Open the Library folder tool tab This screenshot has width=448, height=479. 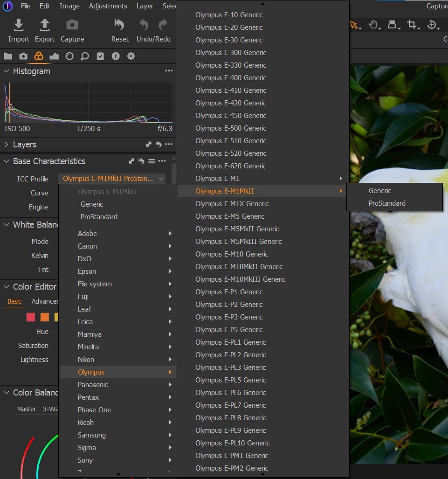pyautogui.click(x=8, y=56)
